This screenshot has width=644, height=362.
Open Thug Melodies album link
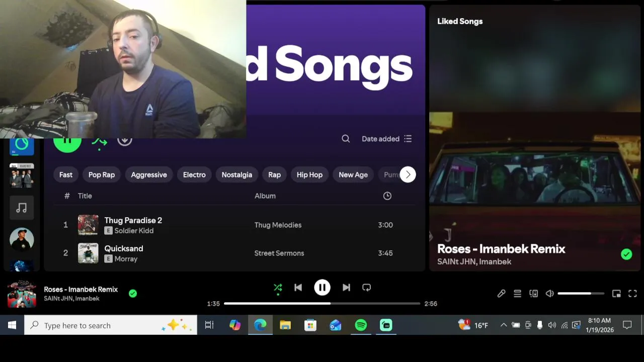[x=278, y=225]
